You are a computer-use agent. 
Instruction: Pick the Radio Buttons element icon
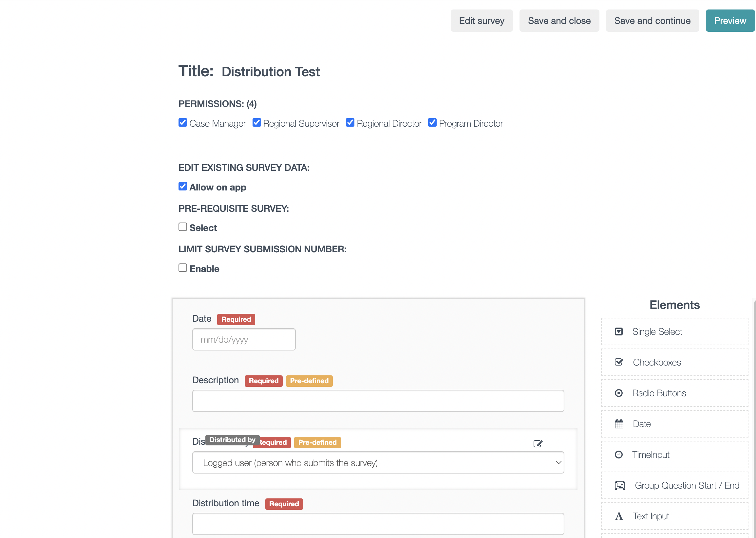pyautogui.click(x=618, y=393)
